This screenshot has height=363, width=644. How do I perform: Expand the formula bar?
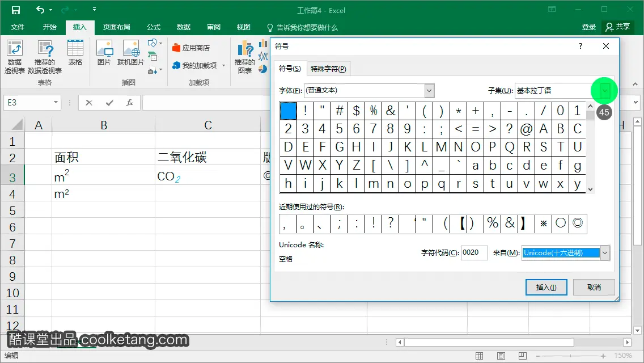(x=636, y=102)
